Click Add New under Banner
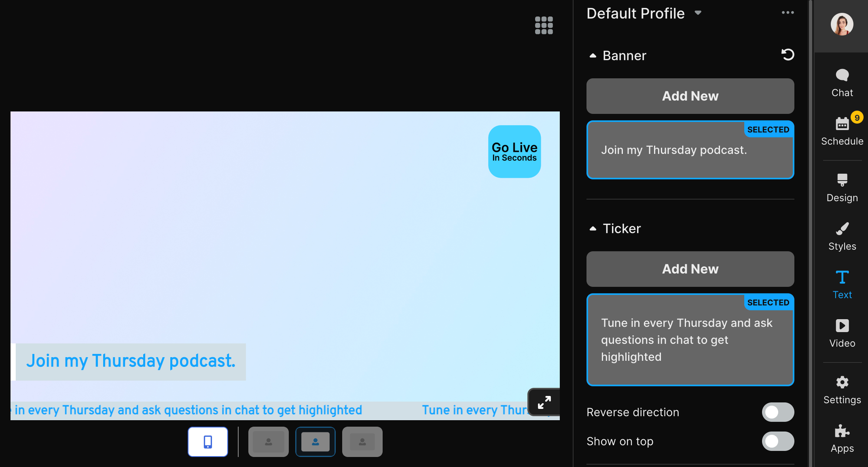The height and width of the screenshot is (467, 868). 690,96
